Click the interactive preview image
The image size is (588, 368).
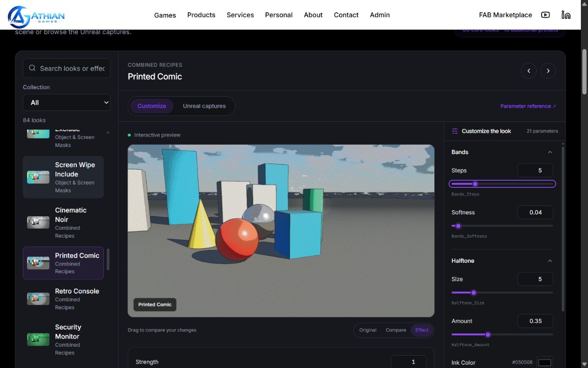pos(281,230)
